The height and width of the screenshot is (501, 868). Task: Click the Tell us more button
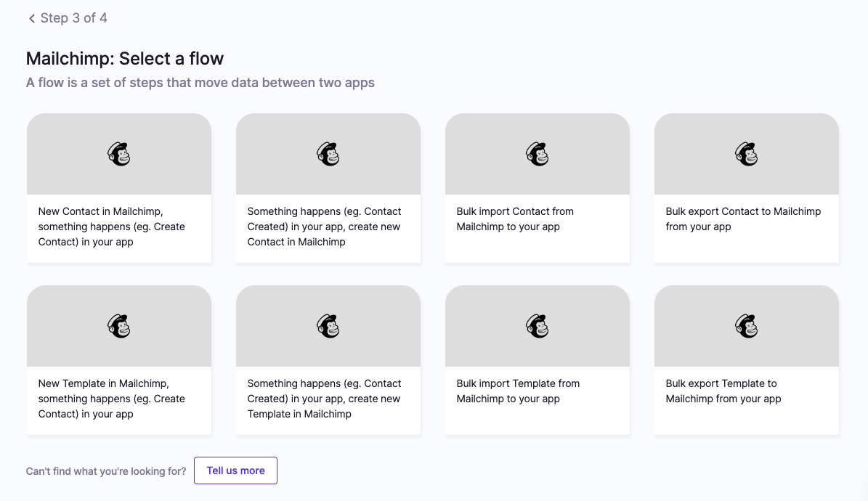point(236,471)
